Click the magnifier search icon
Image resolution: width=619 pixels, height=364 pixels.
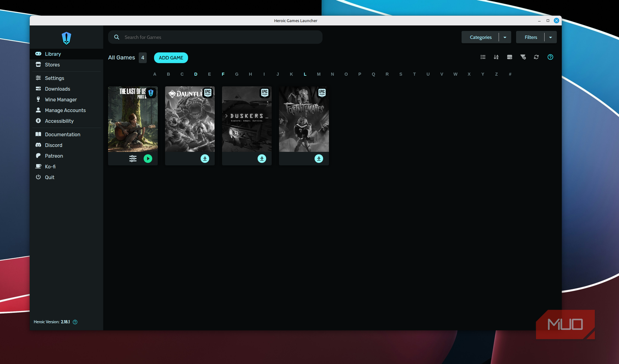pyautogui.click(x=117, y=37)
